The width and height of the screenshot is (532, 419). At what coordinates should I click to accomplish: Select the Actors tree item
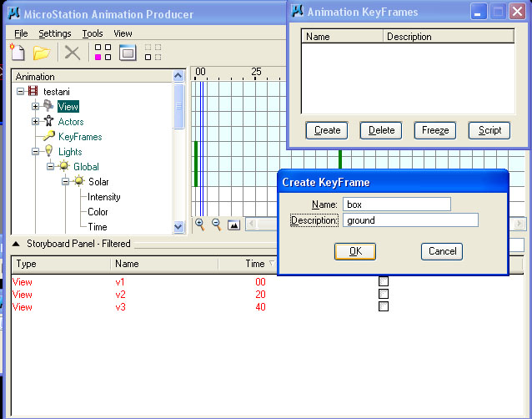pyautogui.click(x=71, y=122)
